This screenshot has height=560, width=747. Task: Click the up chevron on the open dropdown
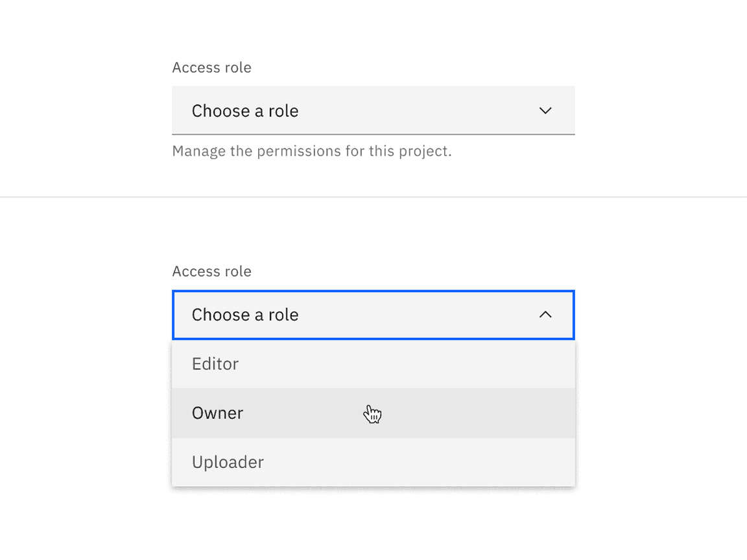point(545,315)
